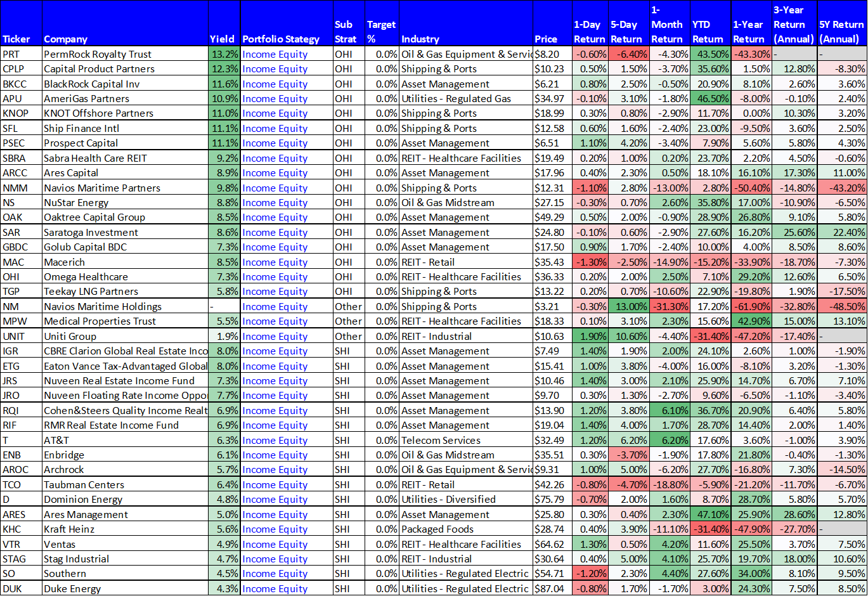Click Navios Maritime Holdings company cell
The height and width of the screenshot is (596, 868).
coord(125,306)
